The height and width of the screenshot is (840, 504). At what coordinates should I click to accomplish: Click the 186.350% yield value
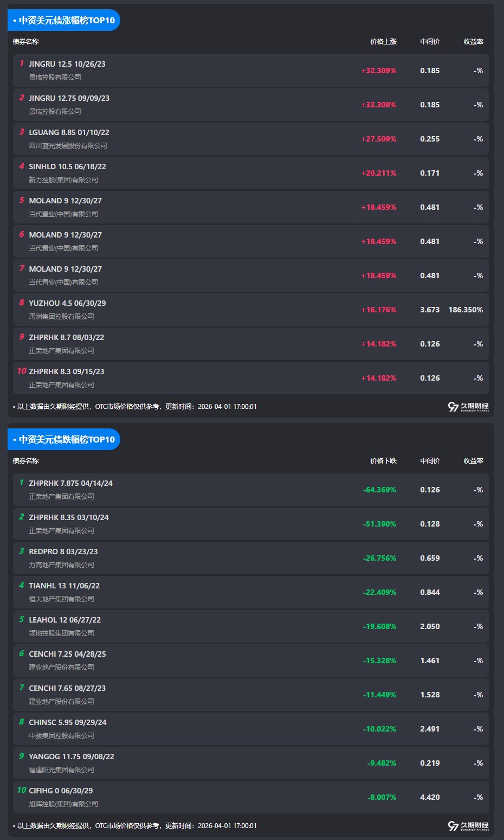click(x=466, y=310)
